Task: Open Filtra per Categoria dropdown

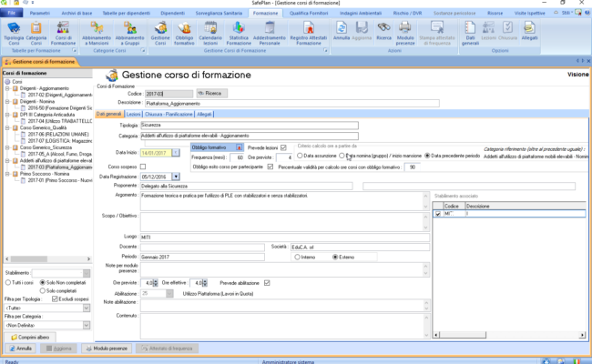Action: click(87, 325)
